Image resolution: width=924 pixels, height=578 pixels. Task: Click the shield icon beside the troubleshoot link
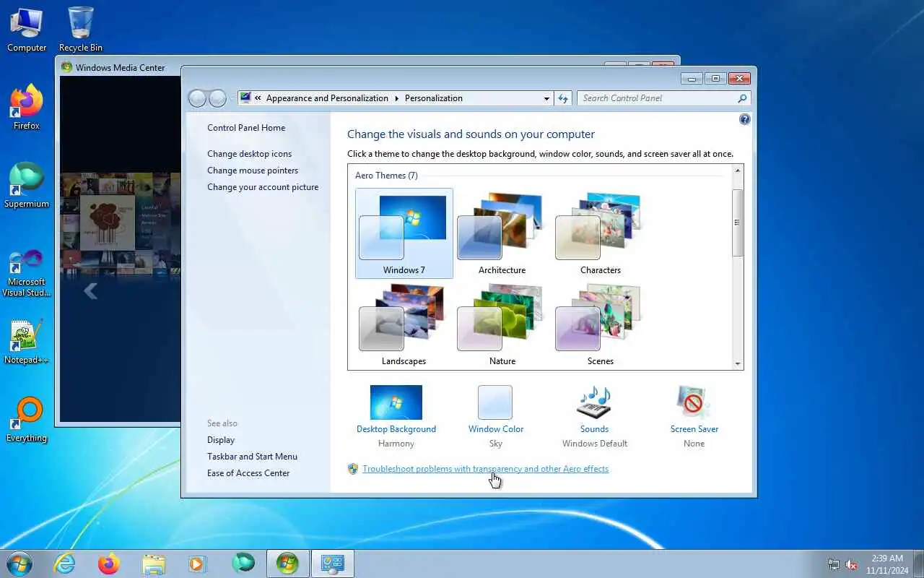pos(353,469)
